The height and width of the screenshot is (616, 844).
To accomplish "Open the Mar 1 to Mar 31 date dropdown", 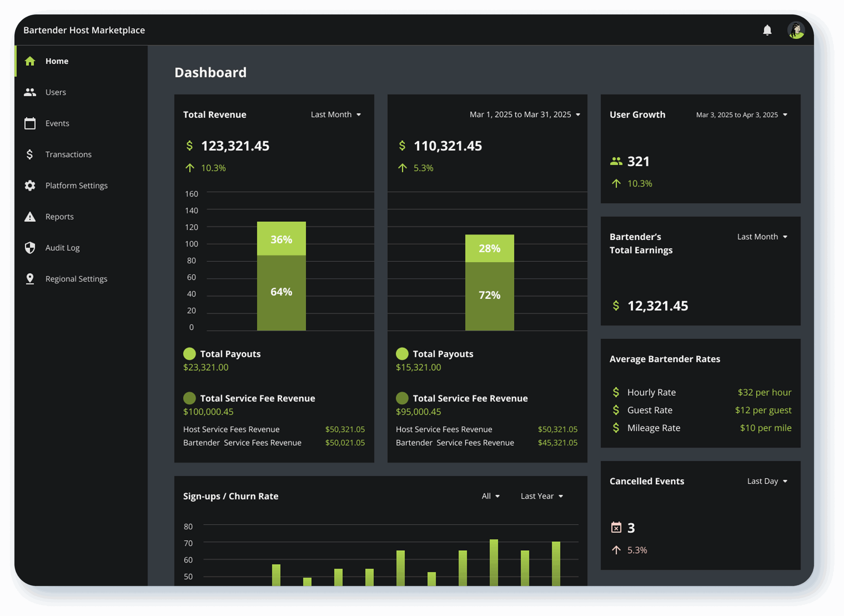I will click(525, 114).
